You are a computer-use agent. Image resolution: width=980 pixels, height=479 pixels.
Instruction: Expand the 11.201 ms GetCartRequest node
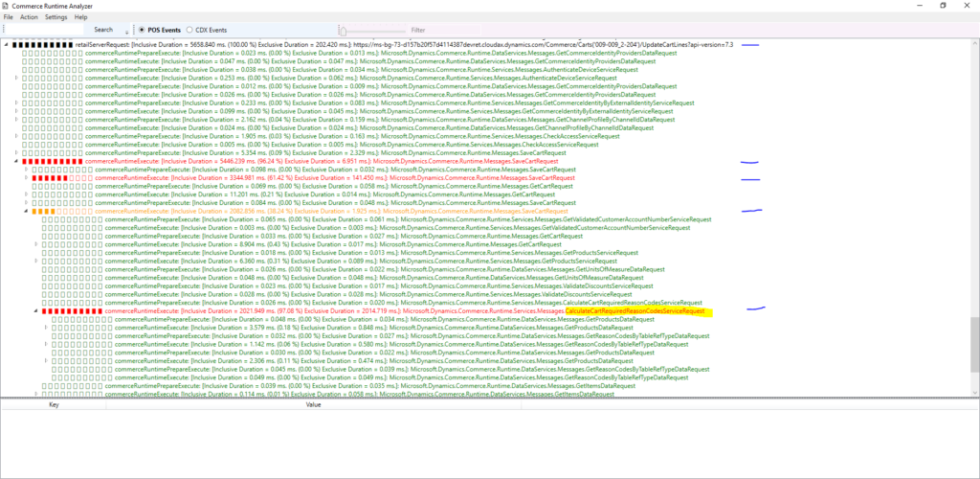tap(27, 194)
